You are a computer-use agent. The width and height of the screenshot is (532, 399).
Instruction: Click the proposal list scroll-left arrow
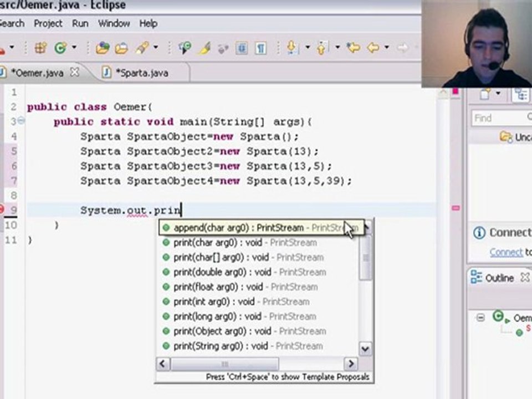tap(162, 364)
